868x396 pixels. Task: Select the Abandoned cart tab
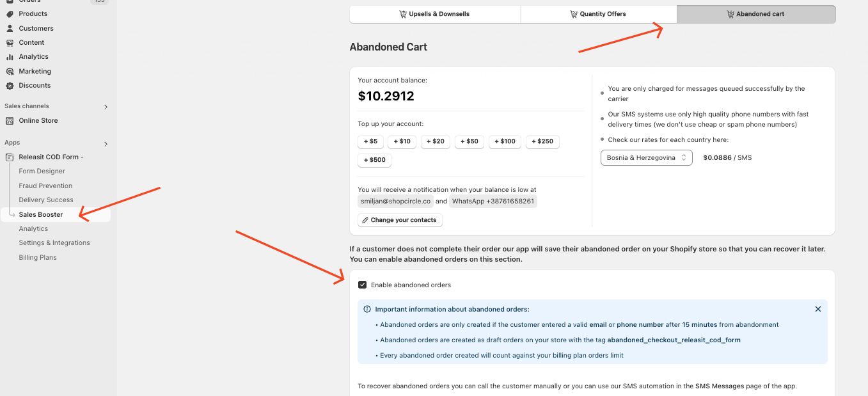point(756,14)
